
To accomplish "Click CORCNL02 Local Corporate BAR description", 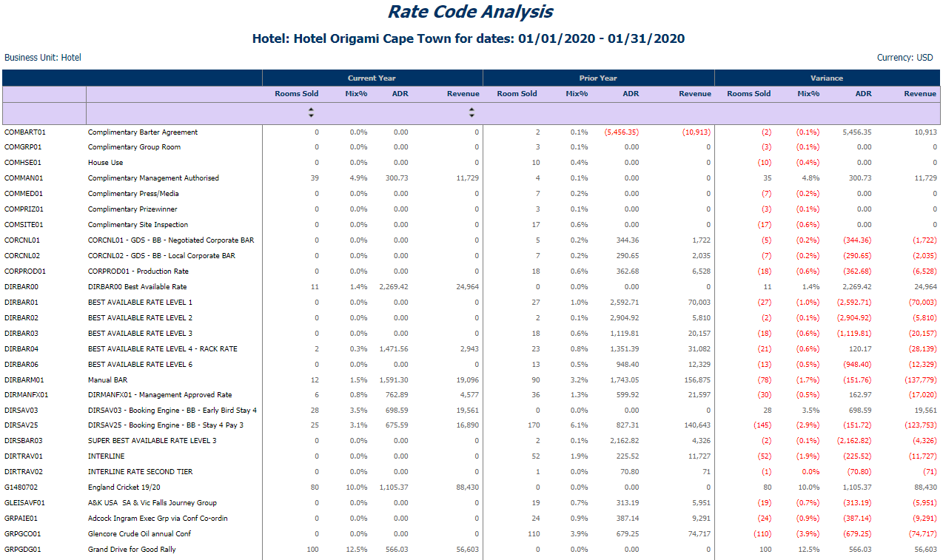I will pyautogui.click(x=161, y=256).
